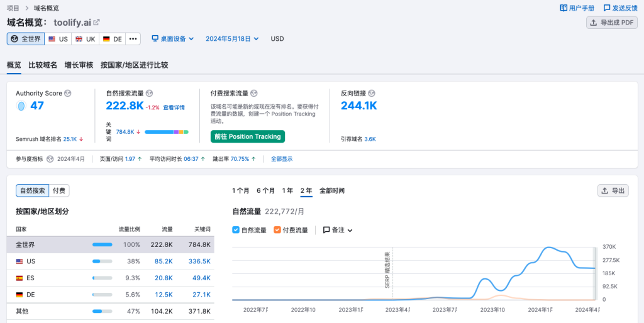Click engagement metrics globe icon
The image size is (644, 323).
click(50, 159)
